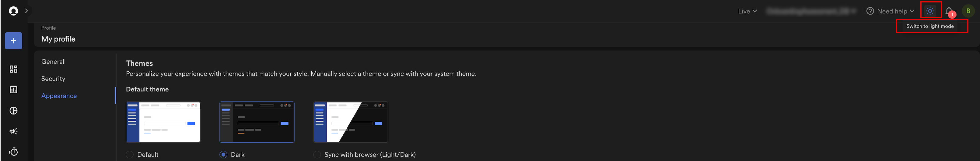Click the sun icon to switch light mode
Image resolution: width=980 pixels, height=161 pixels.
point(930,11)
